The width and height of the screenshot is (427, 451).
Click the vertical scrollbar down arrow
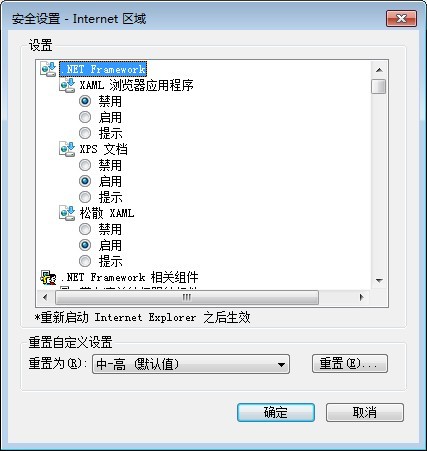(x=379, y=280)
